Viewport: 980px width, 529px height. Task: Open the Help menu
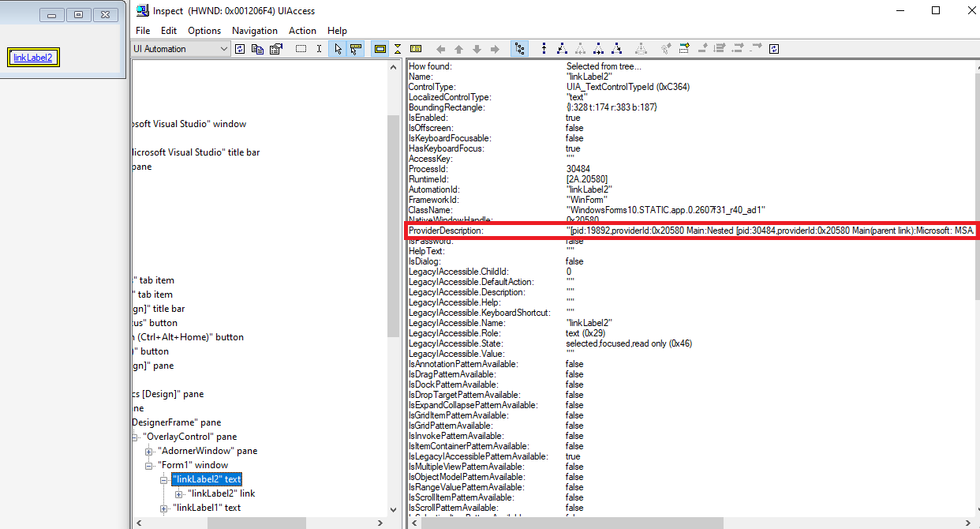337,31
